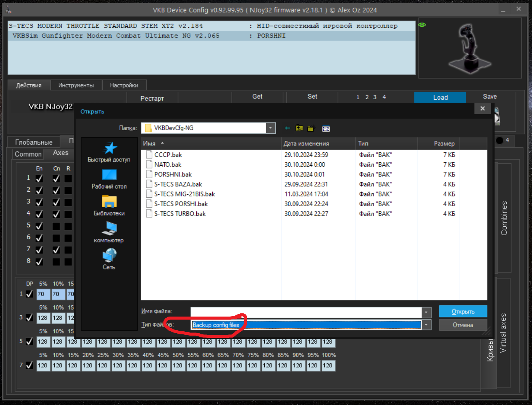The image size is (532, 405).
Task: Expand the Папка folder dropdown
Action: pos(270,128)
